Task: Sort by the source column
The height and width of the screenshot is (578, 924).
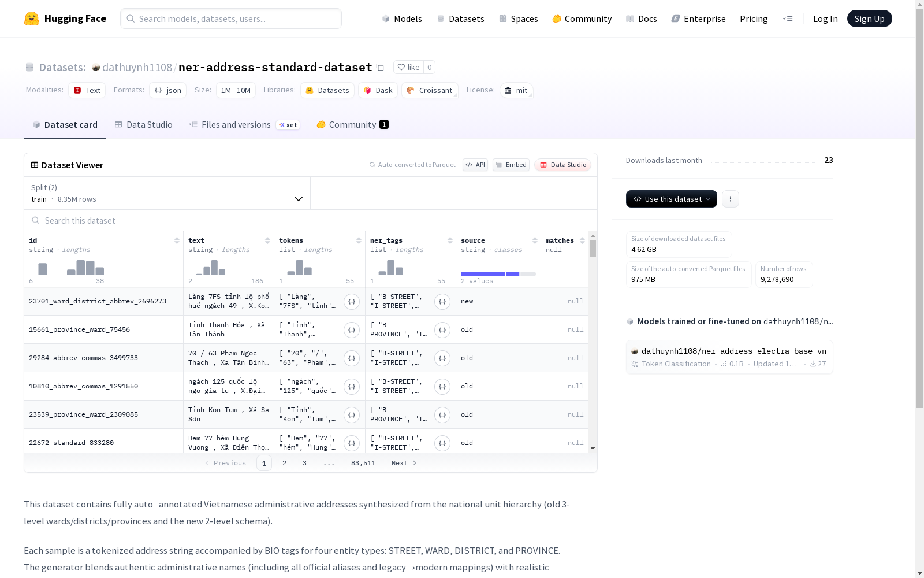Action: (535, 240)
